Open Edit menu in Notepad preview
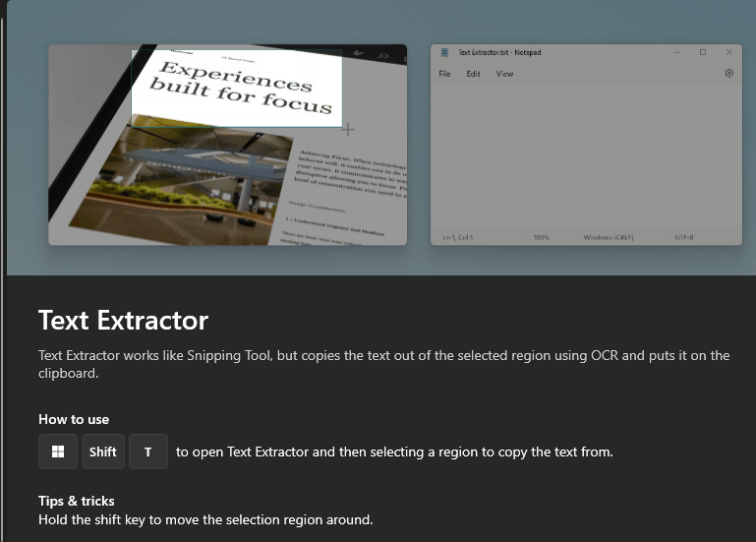Image resolution: width=756 pixels, height=542 pixels. 473,74
